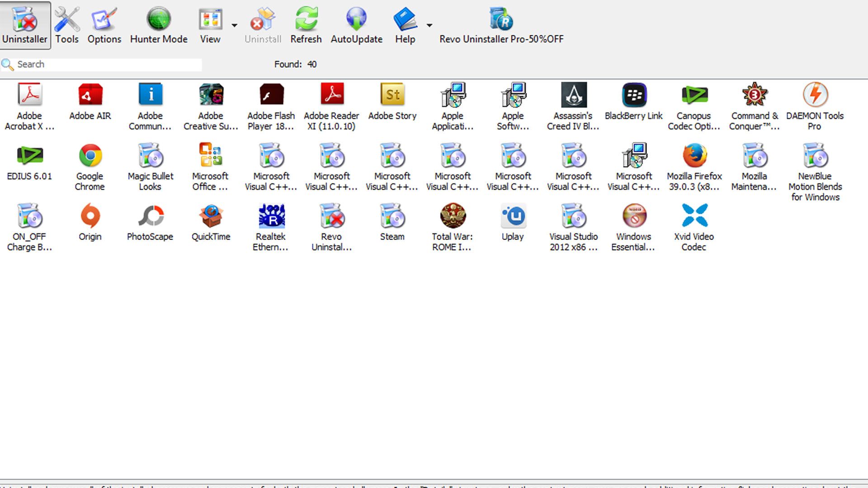Select Mozilla Maintenance Service entry
This screenshot has height=488, width=868.
(755, 167)
